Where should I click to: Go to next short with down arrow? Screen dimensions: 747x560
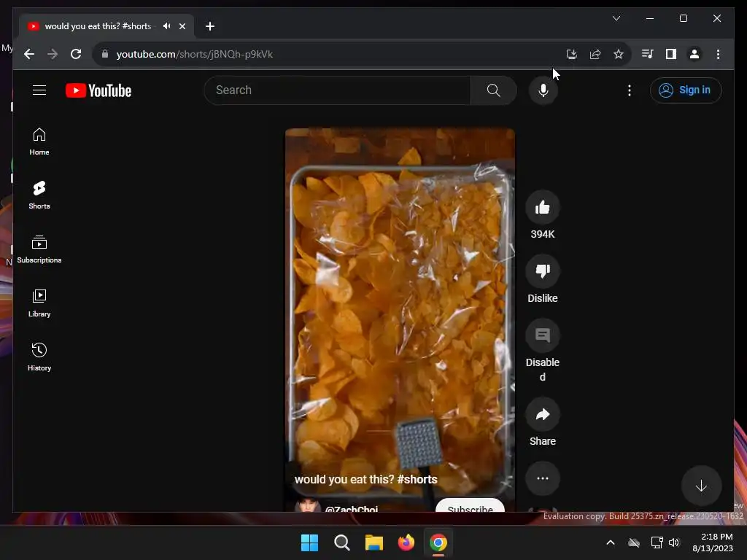[701, 486]
